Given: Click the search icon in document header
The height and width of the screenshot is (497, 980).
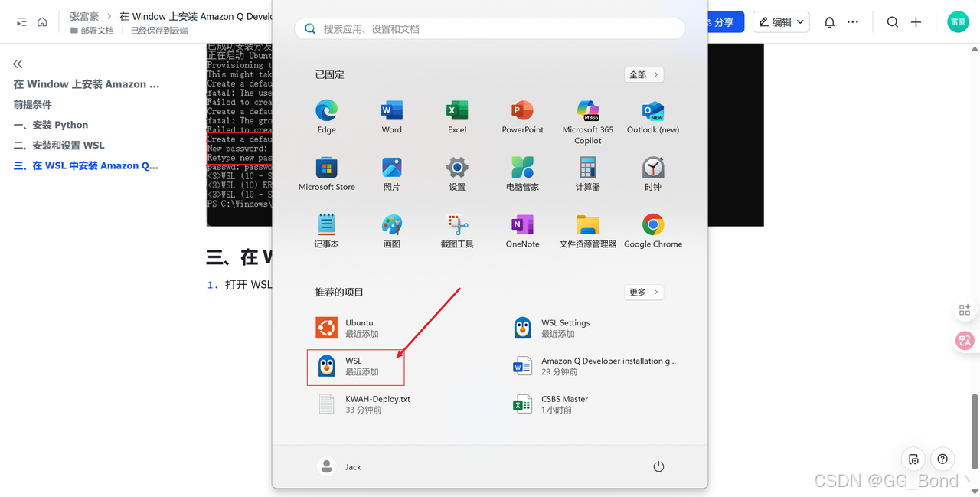Looking at the screenshot, I should pyautogui.click(x=893, y=22).
